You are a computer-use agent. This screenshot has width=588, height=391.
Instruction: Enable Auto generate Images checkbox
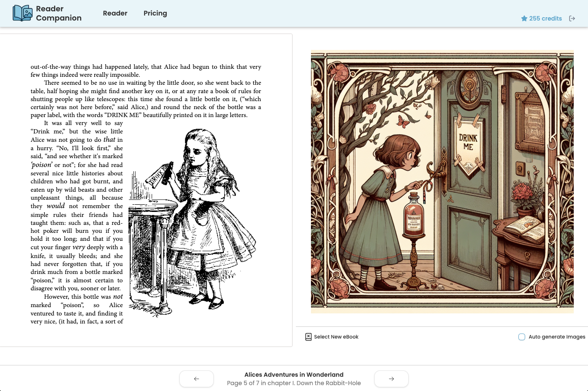click(x=522, y=336)
